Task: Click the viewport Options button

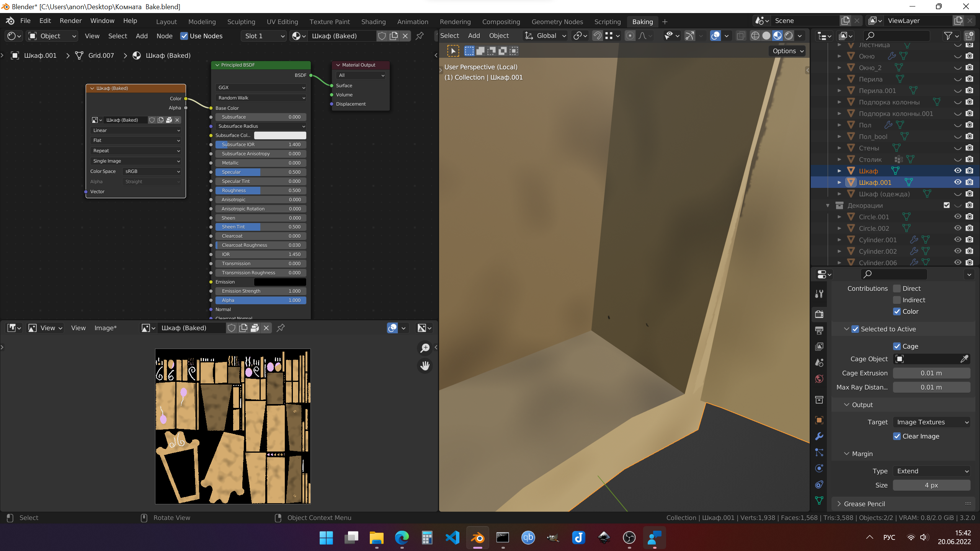Action: click(788, 51)
